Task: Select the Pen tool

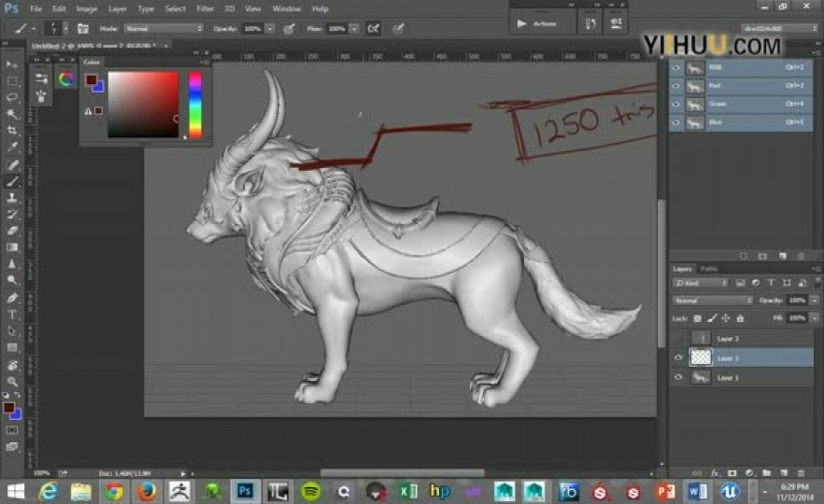Action: 11,298
